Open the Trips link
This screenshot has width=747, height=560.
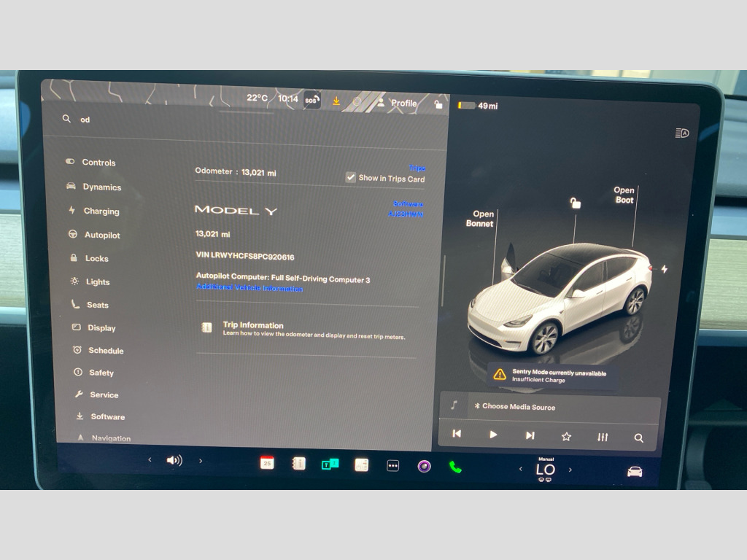pos(417,168)
